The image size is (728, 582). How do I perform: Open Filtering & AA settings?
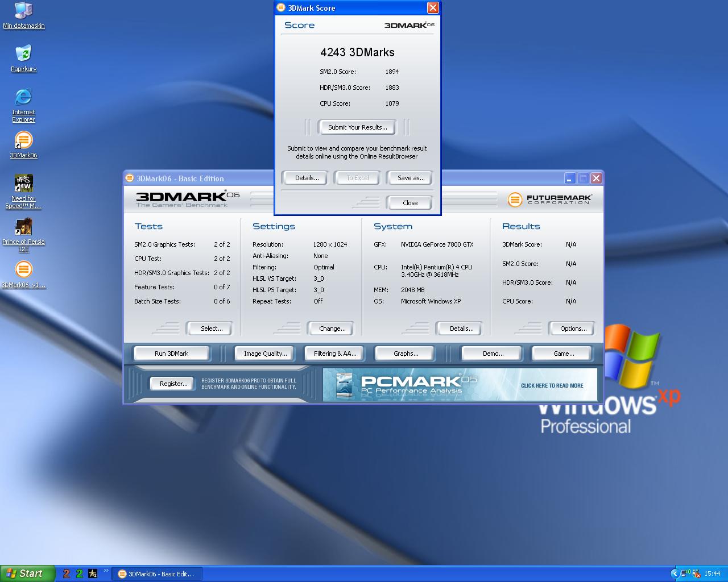[335, 354]
